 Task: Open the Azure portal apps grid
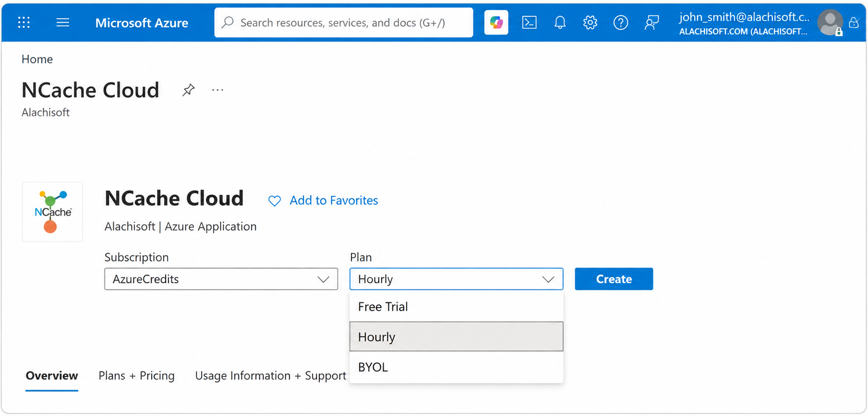tap(24, 23)
